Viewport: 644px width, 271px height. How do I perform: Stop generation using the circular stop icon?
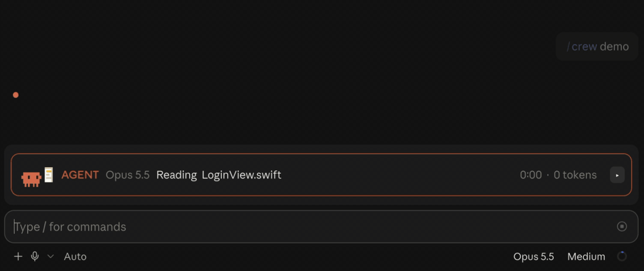pyautogui.click(x=622, y=227)
